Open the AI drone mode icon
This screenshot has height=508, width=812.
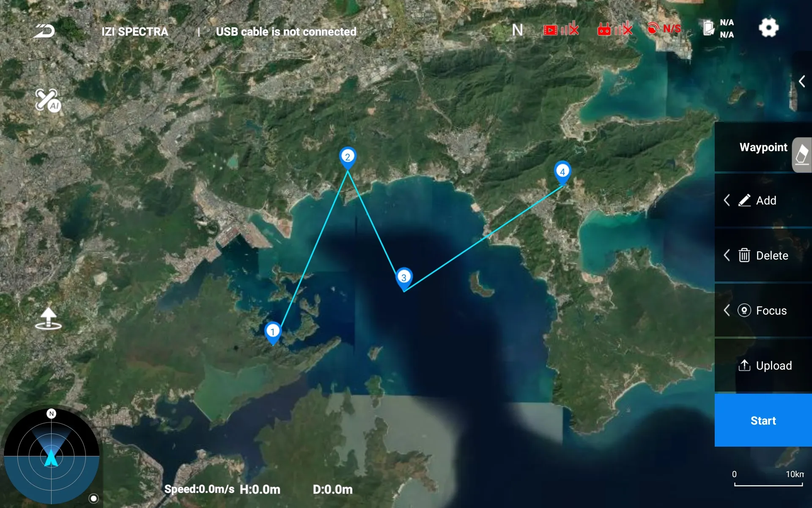47,100
